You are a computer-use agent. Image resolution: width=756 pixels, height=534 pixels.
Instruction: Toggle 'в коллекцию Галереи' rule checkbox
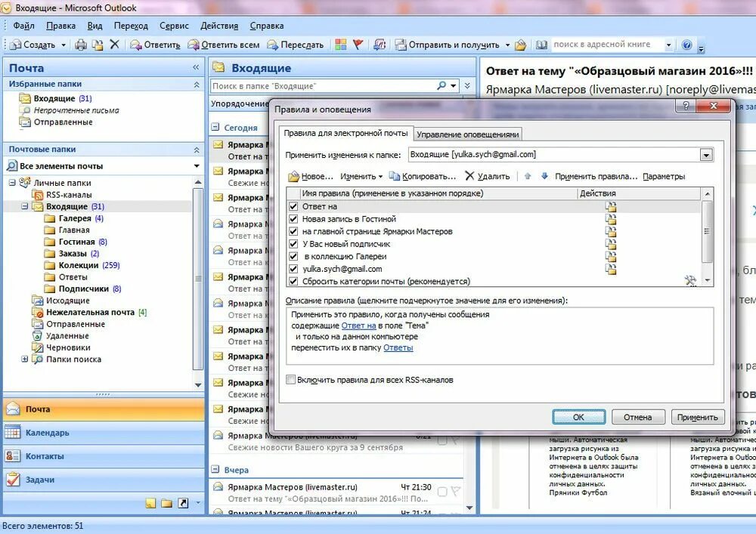point(293,256)
